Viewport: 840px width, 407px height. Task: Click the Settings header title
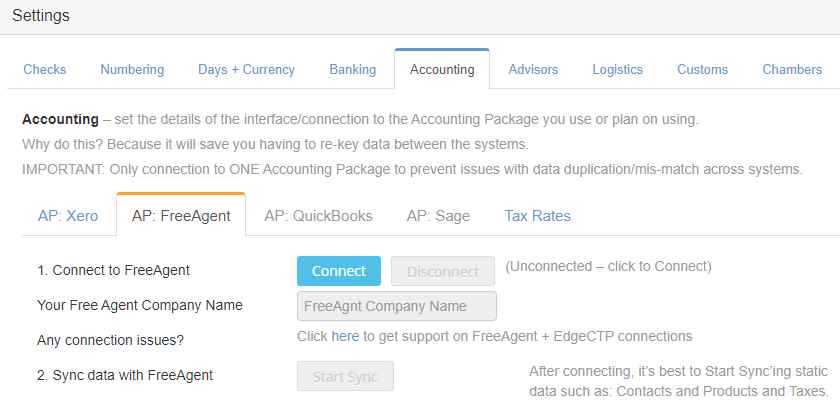[x=41, y=16]
